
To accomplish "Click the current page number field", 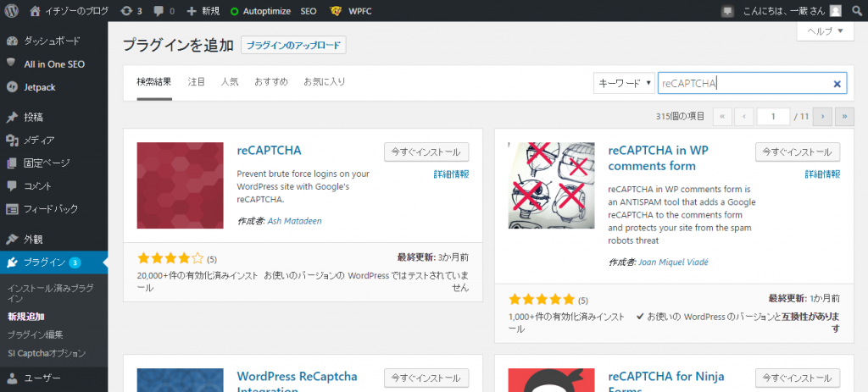I will pyautogui.click(x=773, y=116).
